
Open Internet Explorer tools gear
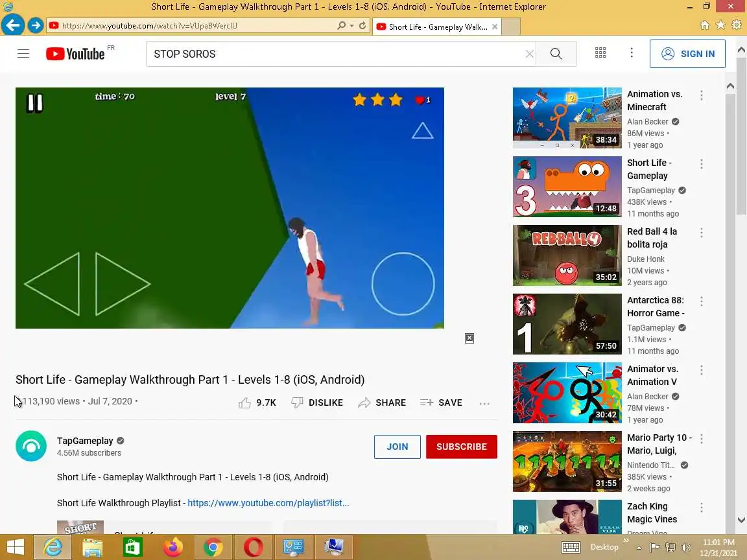(737, 25)
